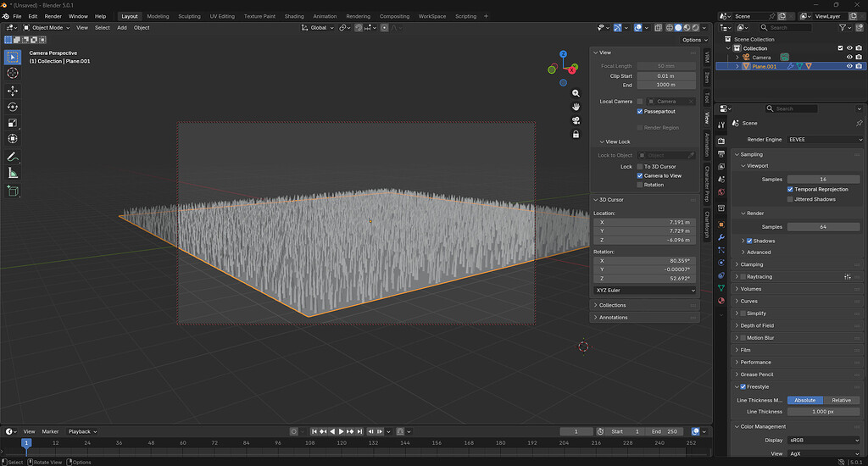Viewport: 868px width, 466px height.
Task: Click the pan view hand icon
Action: pyautogui.click(x=576, y=107)
